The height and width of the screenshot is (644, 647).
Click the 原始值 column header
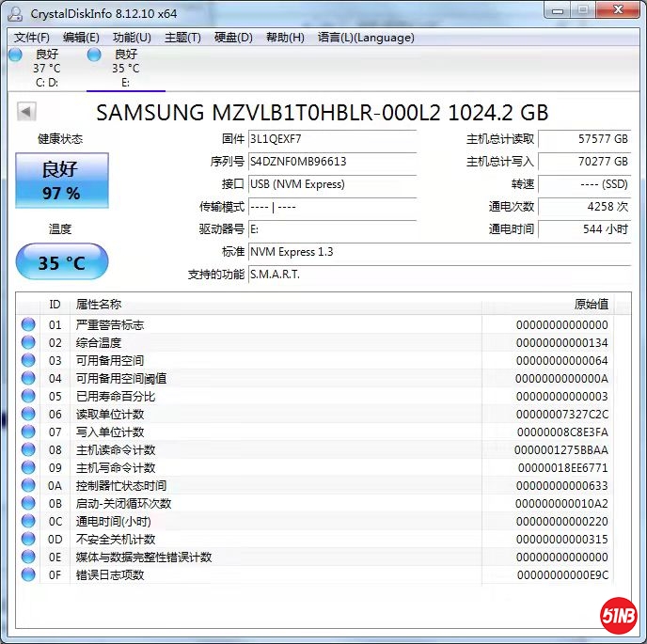547,305
